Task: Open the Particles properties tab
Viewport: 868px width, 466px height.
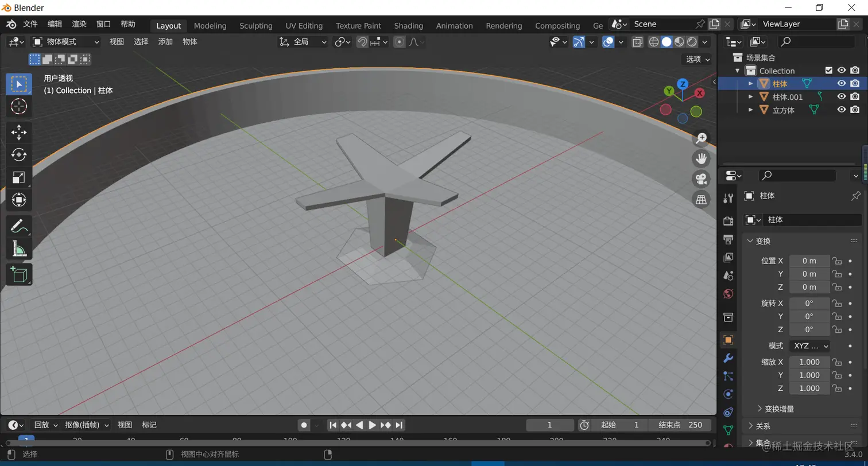Action: click(728, 376)
